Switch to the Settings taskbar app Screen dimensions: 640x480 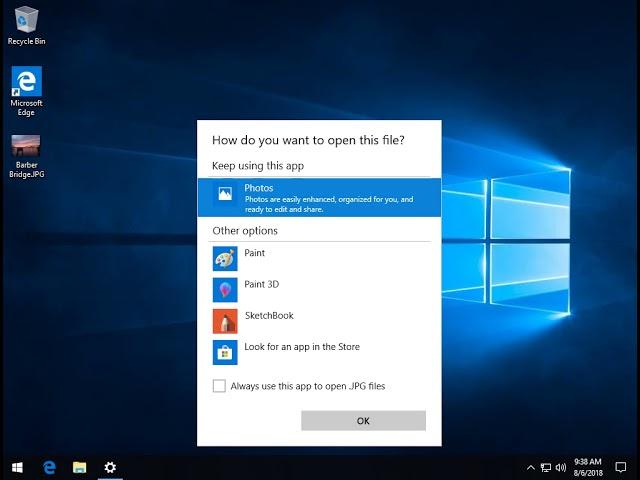(x=110, y=467)
